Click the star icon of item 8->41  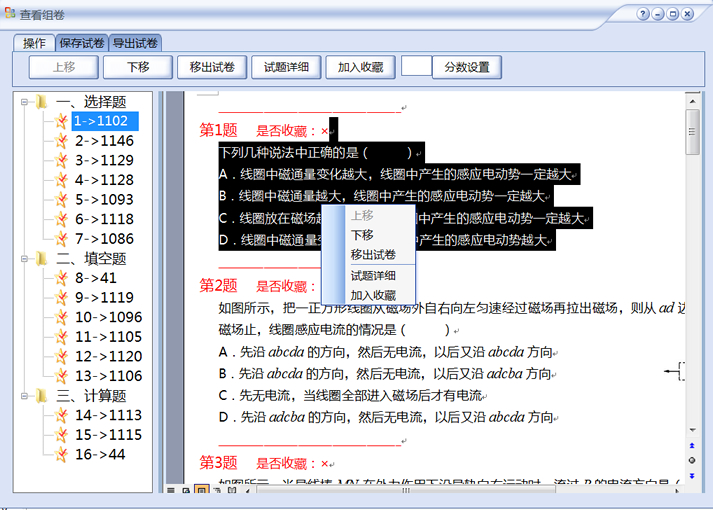(61, 278)
